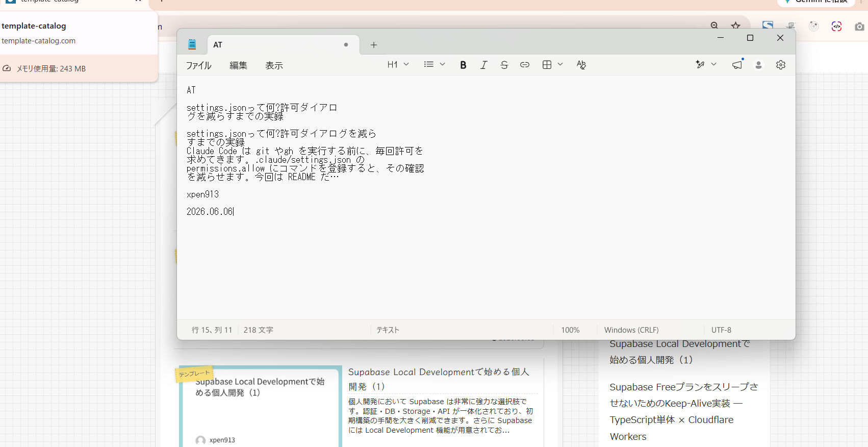Expand the list style dropdown arrow

[x=442, y=65]
